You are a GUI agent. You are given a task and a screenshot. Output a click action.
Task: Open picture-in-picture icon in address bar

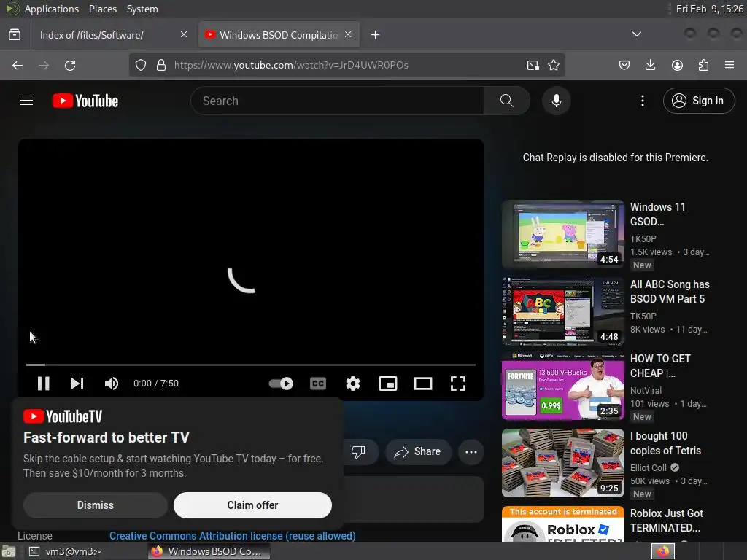pos(533,65)
